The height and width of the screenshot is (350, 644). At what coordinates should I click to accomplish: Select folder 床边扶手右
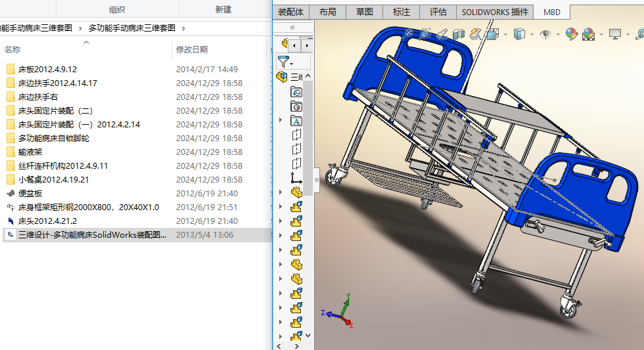pyautogui.click(x=38, y=97)
